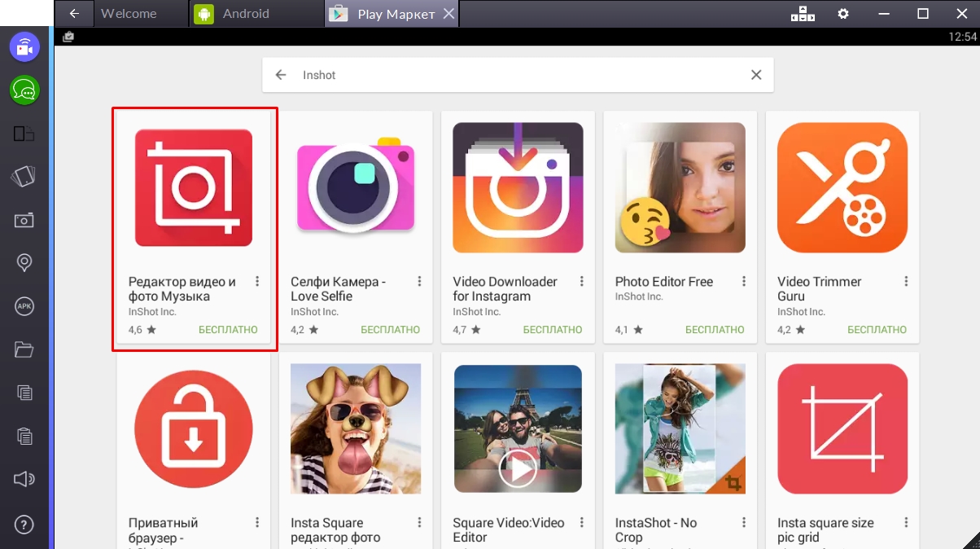Open the keyboard controls icon in title bar
The image size is (980, 549).
pos(803,14)
